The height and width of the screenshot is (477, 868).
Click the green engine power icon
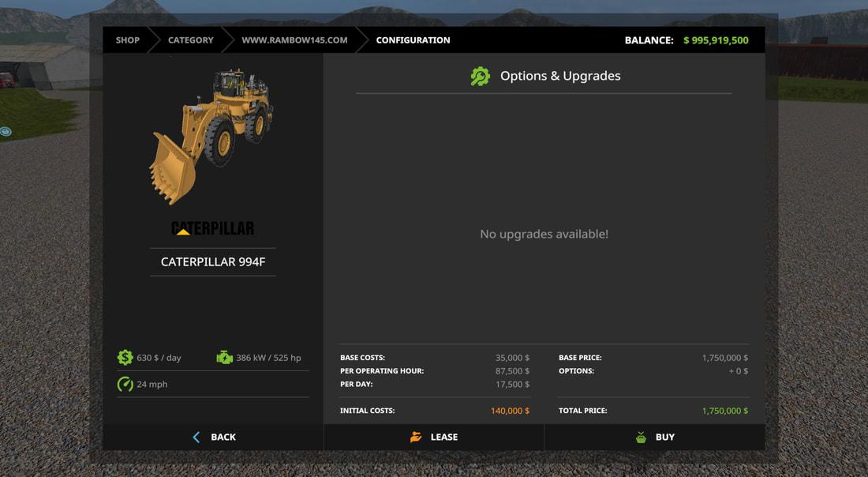(225, 358)
